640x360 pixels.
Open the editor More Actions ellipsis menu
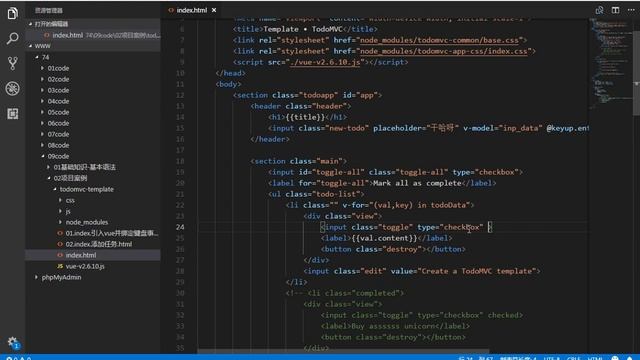click(x=631, y=10)
